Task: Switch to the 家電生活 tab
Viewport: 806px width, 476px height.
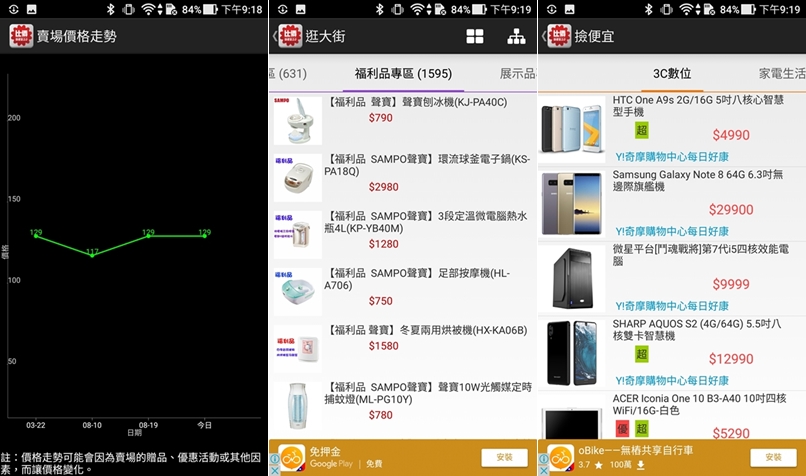Action: pos(782,74)
